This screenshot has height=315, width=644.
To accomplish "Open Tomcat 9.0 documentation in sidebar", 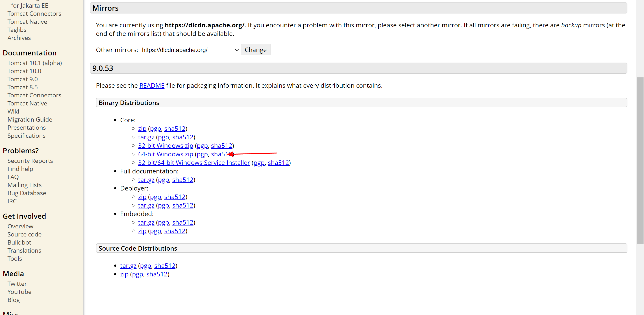I will [22, 79].
